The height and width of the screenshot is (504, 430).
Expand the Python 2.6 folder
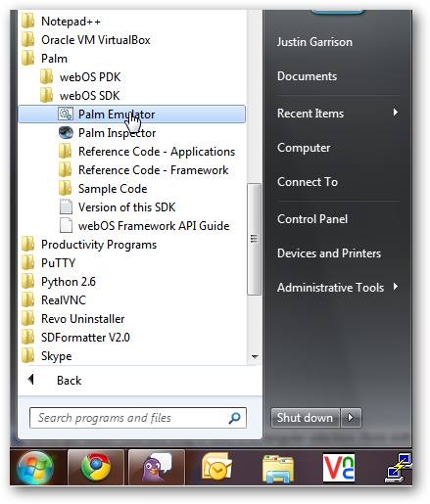(59, 282)
